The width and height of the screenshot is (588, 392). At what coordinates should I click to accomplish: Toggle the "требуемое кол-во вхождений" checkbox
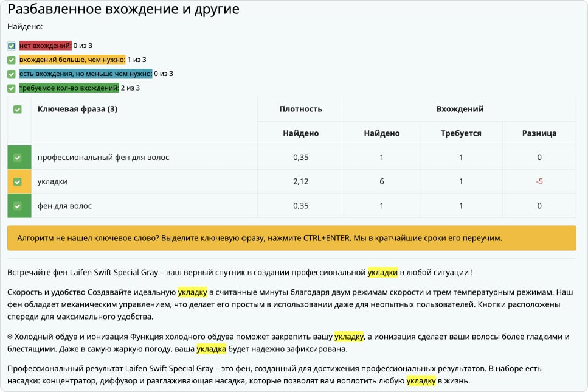pyautogui.click(x=12, y=87)
